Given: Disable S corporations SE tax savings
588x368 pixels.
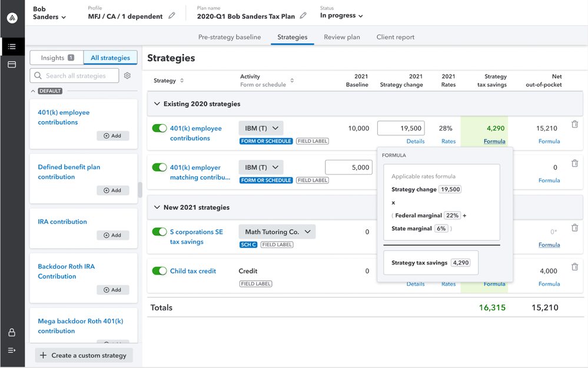Looking at the screenshot, I should click(160, 232).
